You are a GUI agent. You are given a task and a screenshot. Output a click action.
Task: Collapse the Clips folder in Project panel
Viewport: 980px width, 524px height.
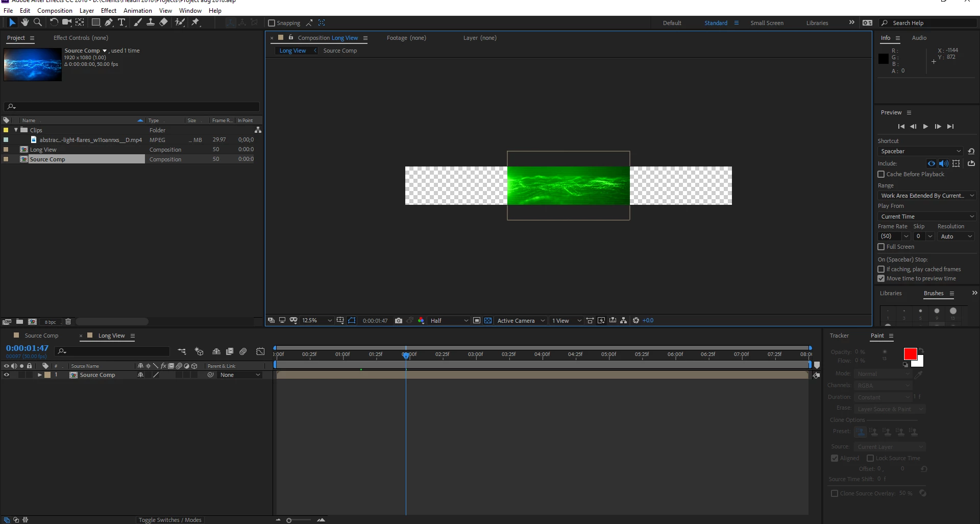16,130
